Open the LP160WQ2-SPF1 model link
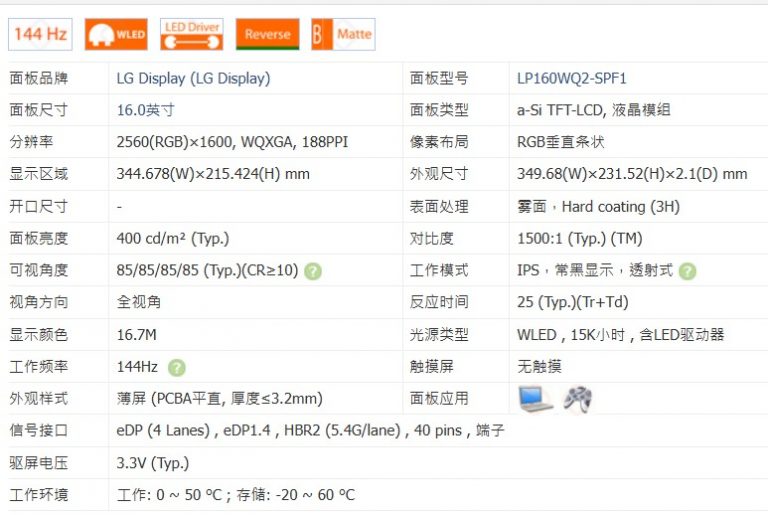768x515 pixels. [572, 78]
